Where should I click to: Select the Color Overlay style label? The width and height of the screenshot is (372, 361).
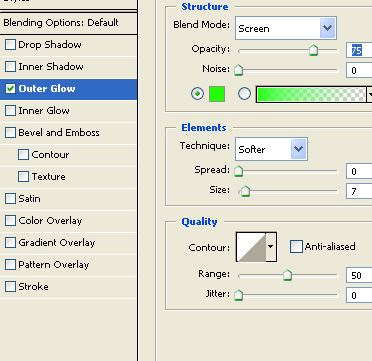point(50,221)
